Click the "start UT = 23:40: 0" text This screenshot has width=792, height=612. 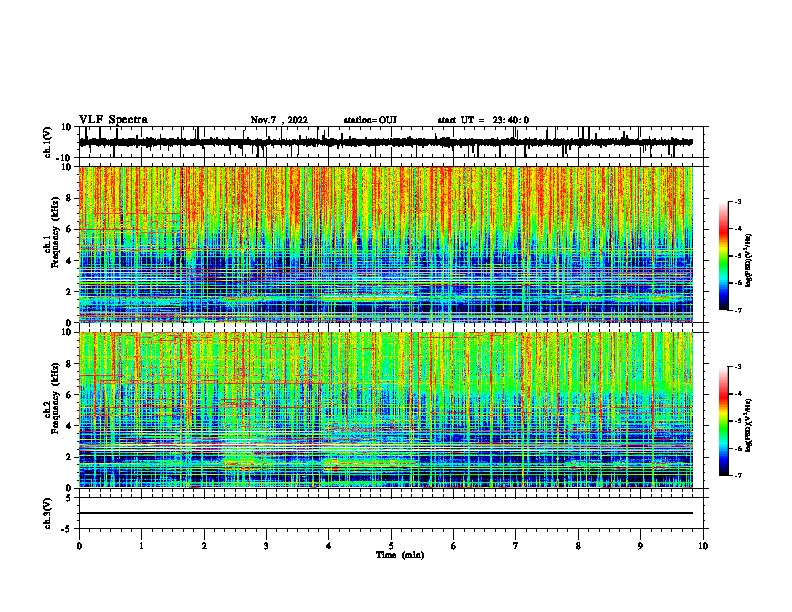483,120
